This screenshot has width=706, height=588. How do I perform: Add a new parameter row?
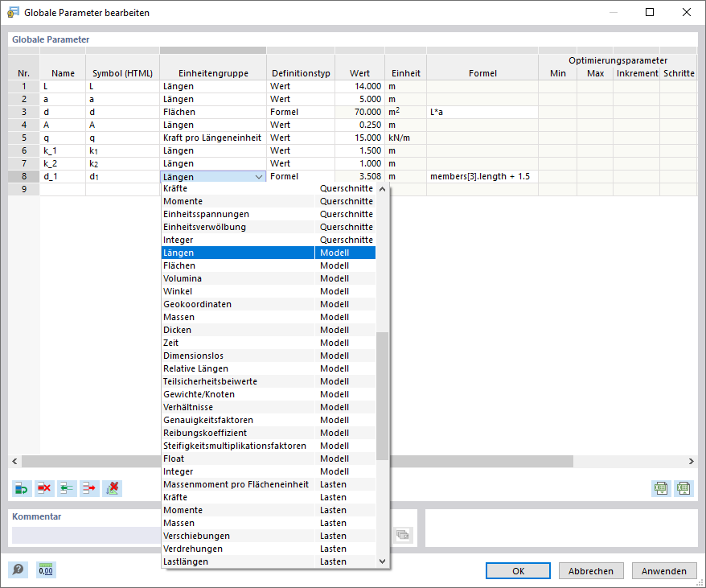point(22,488)
